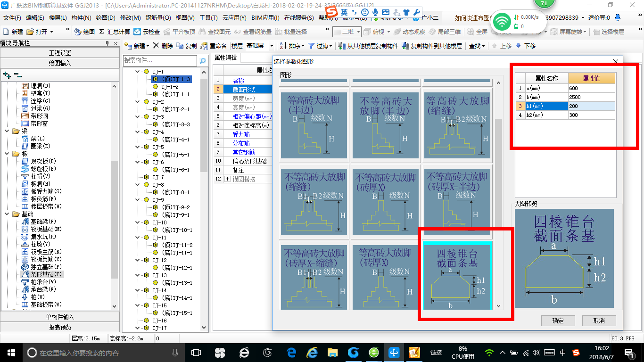Switch to the 属性编辑 tab
The width and height of the screenshot is (644, 362).
225,58
